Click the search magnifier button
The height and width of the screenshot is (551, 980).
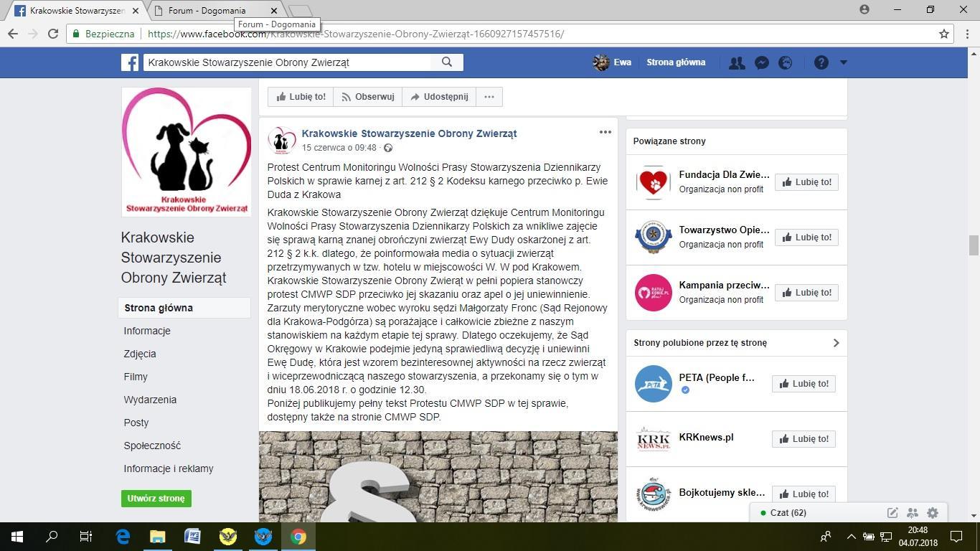click(447, 62)
